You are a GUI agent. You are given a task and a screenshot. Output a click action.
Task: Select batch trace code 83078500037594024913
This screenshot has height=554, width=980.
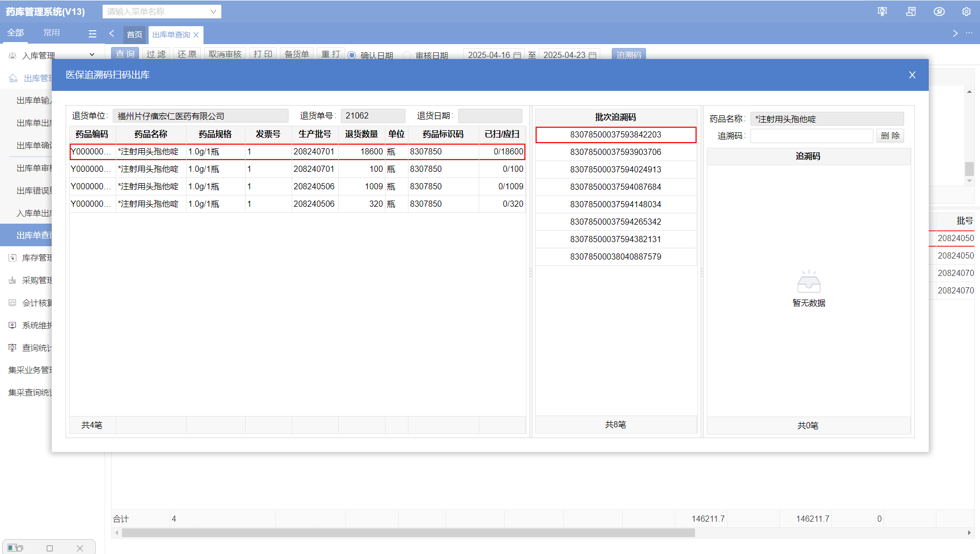[x=616, y=169]
